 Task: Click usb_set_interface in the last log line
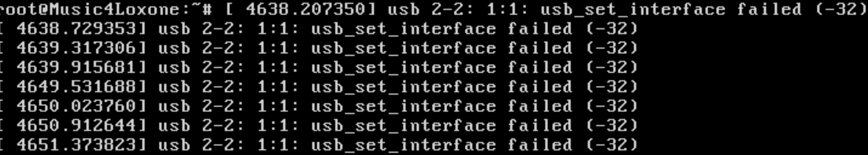[403, 146]
